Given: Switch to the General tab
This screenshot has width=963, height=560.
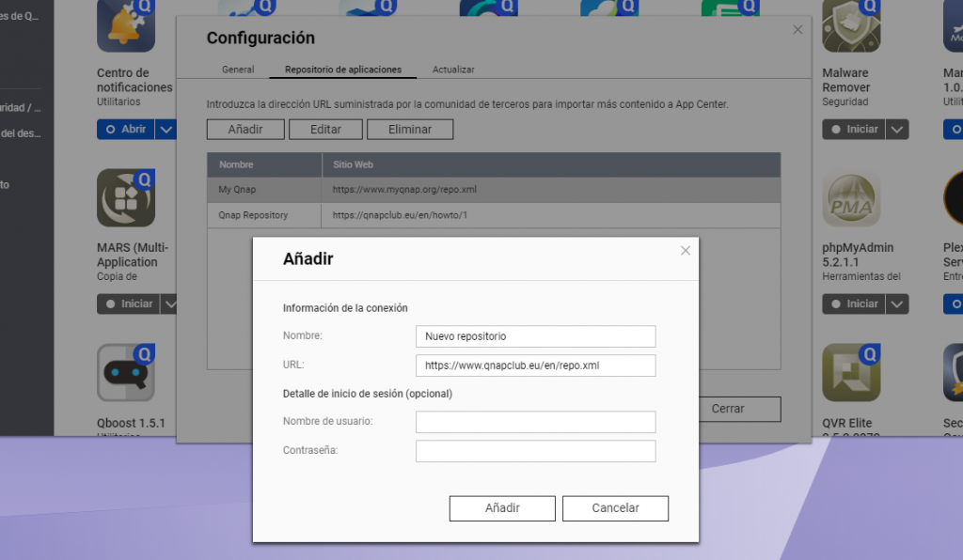Looking at the screenshot, I should click(238, 70).
